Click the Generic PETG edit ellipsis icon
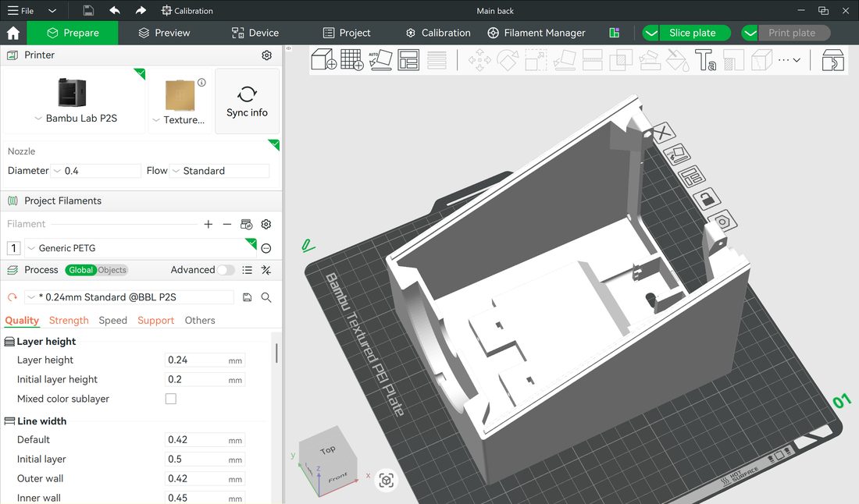859x504 pixels. coord(266,248)
